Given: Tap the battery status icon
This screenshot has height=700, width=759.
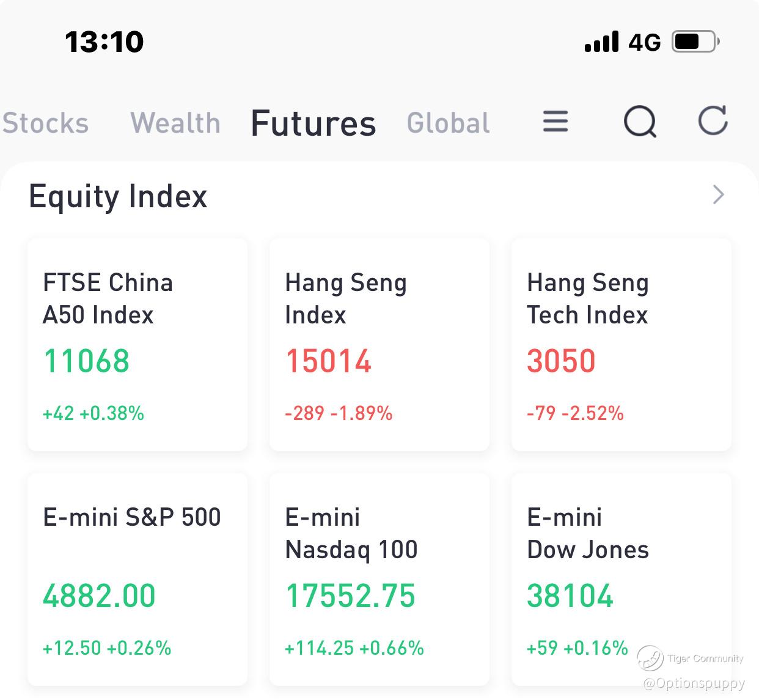Looking at the screenshot, I should (x=695, y=42).
